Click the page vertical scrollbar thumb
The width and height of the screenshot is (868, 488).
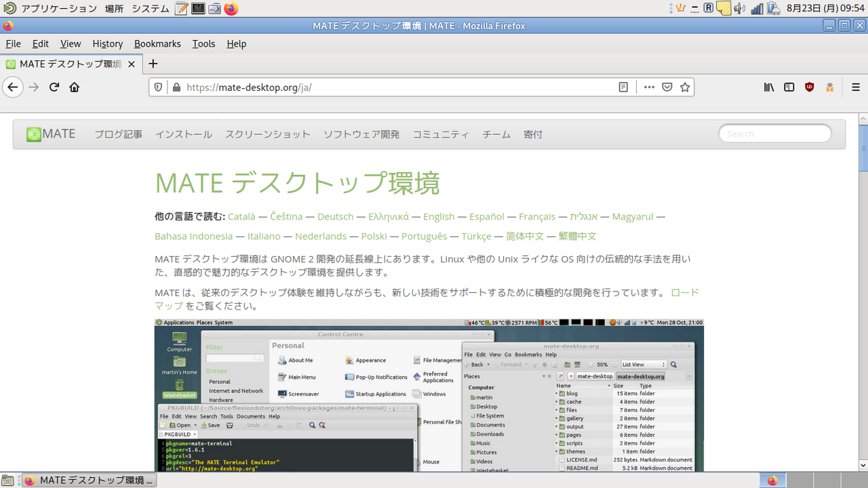[x=863, y=148]
